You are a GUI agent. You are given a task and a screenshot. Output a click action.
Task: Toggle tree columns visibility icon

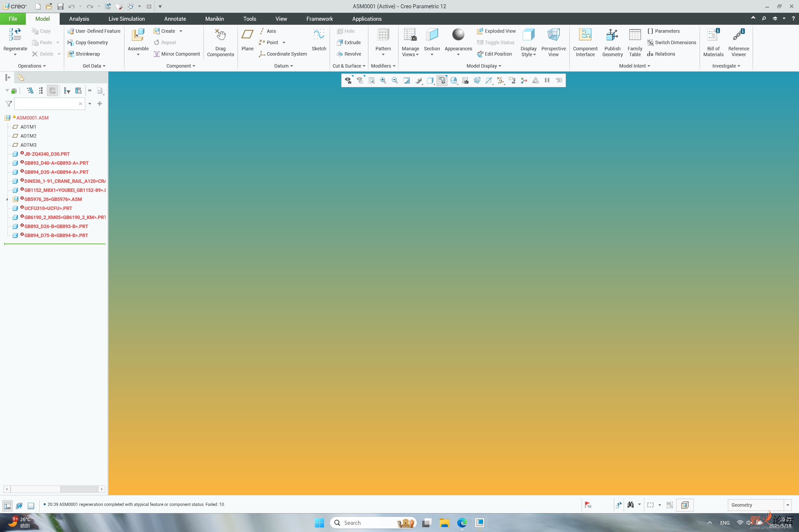click(52, 90)
